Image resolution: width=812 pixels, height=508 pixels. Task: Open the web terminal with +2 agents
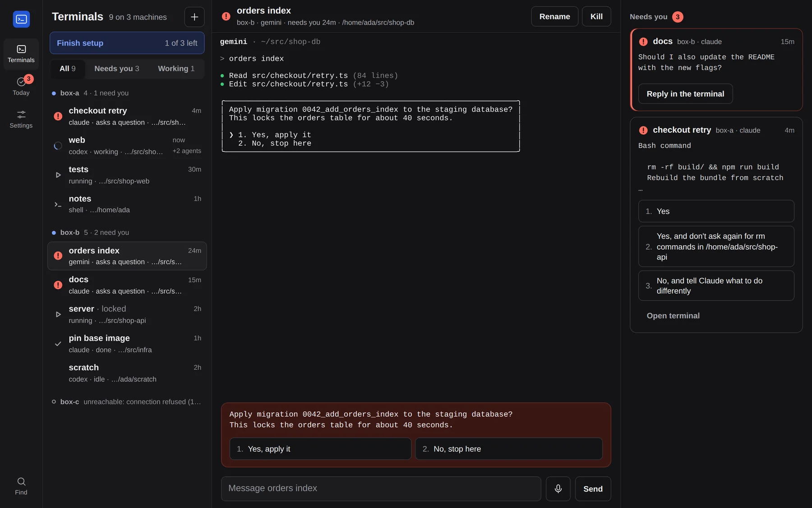(127, 145)
